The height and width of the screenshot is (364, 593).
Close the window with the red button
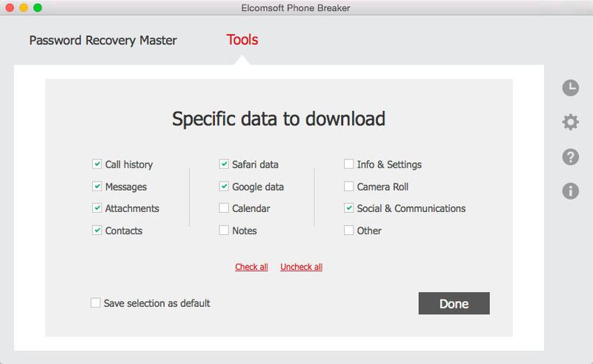pos(10,7)
